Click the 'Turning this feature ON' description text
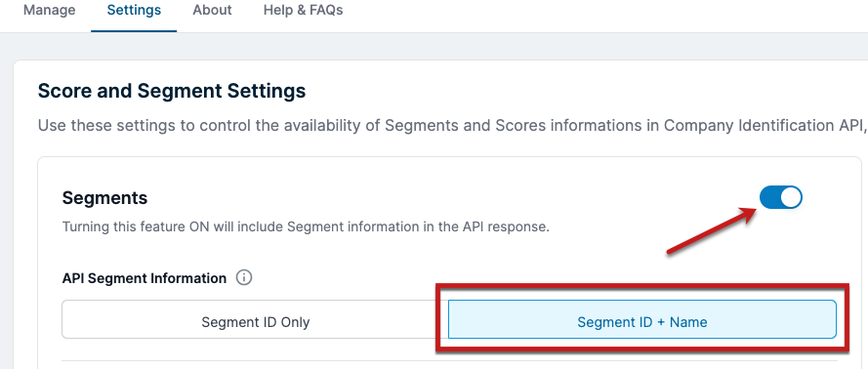 tap(306, 227)
